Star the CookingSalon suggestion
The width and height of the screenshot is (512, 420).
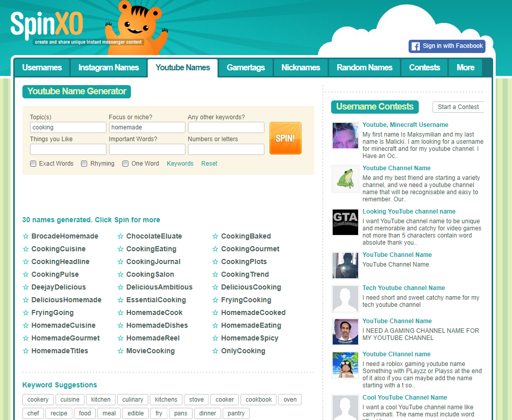(x=121, y=274)
